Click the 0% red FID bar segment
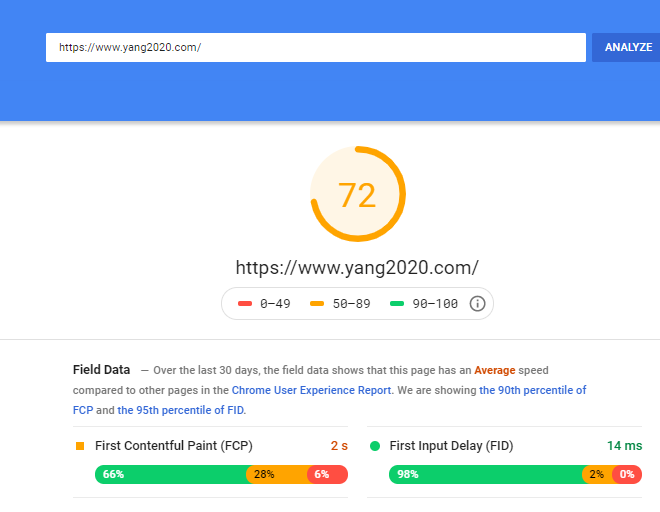 (627, 475)
